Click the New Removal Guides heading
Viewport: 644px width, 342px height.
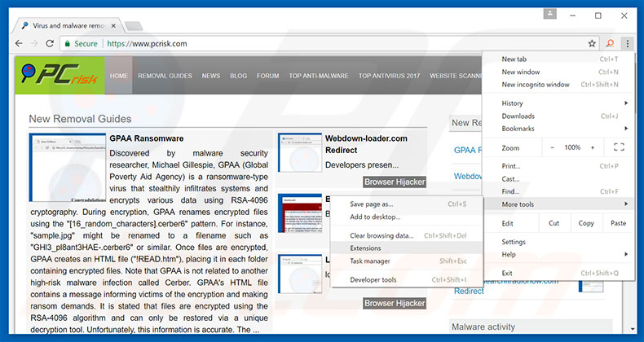pos(80,119)
